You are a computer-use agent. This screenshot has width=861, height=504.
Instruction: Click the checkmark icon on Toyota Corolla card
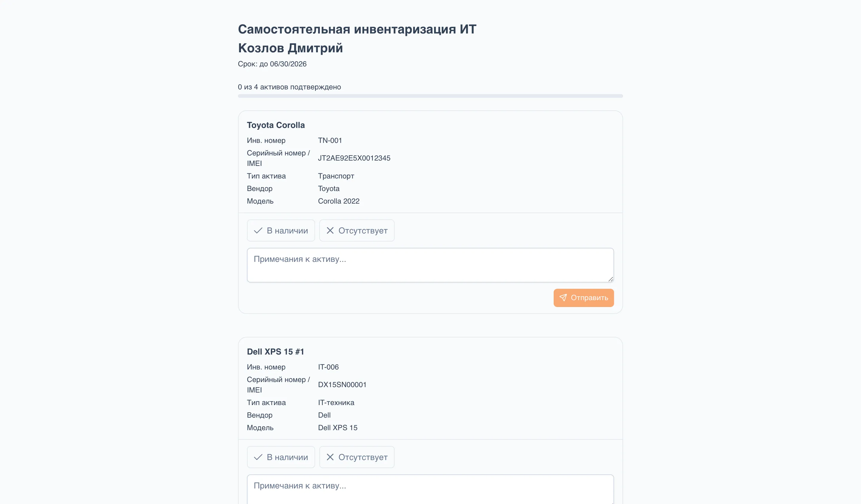click(258, 231)
